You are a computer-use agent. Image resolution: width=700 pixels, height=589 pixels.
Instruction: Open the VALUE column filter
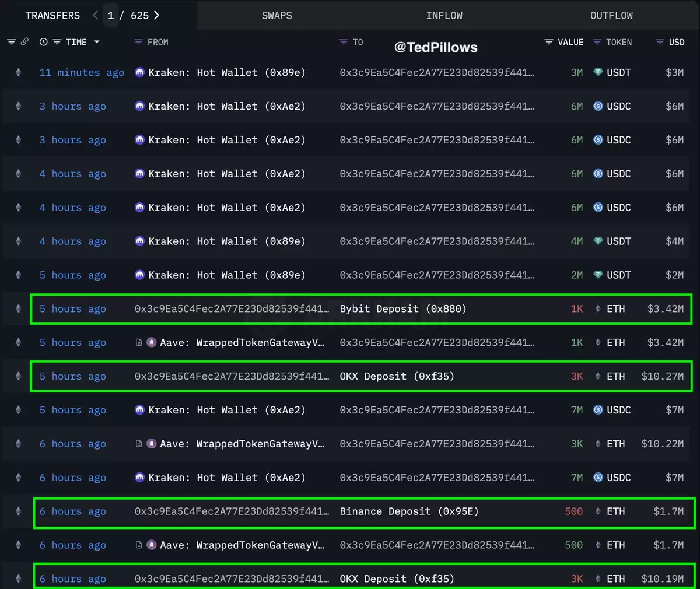pos(548,42)
